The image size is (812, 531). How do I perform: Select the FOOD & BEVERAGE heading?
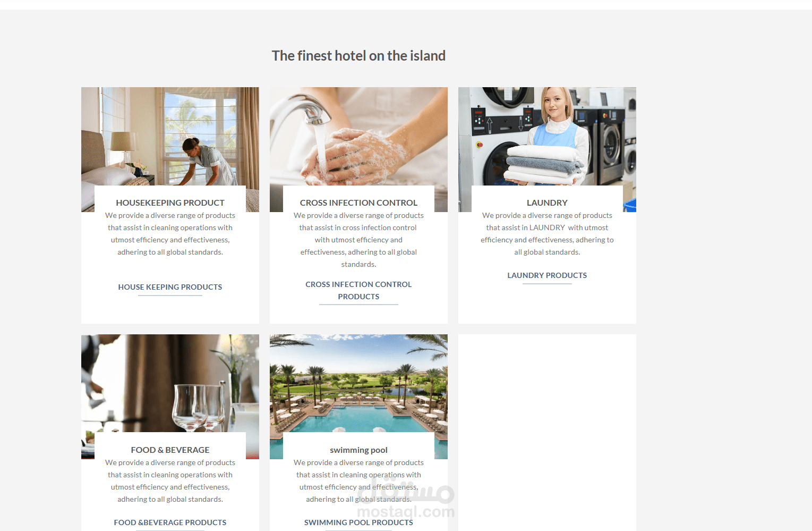point(170,450)
